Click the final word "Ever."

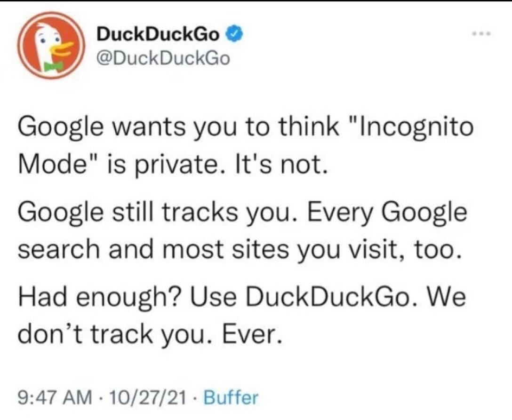pos(251,334)
